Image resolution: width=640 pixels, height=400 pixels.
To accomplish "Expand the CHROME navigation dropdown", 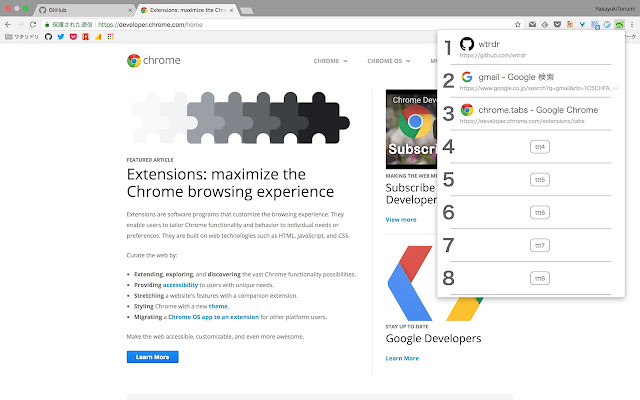I will click(331, 61).
